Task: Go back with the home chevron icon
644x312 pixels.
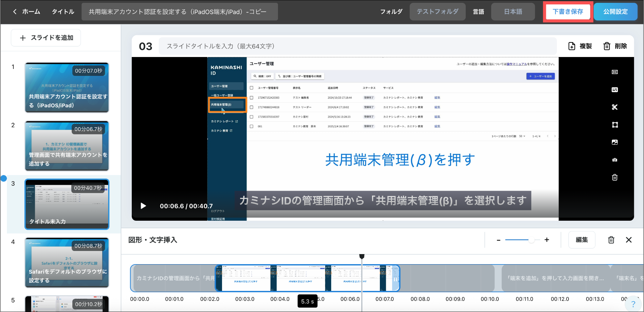Action: [x=15, y=12]
